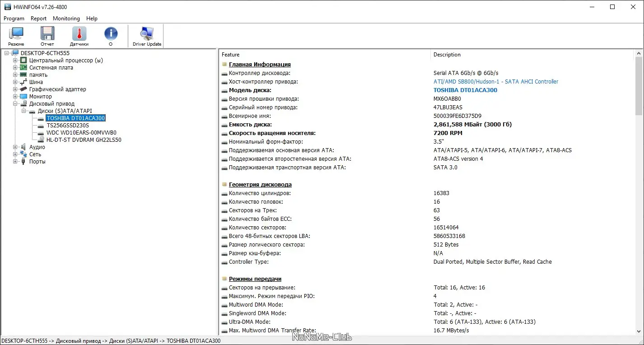Open ATI/AMD SB800 SATA AHCI Controller link

coord(496,82)
